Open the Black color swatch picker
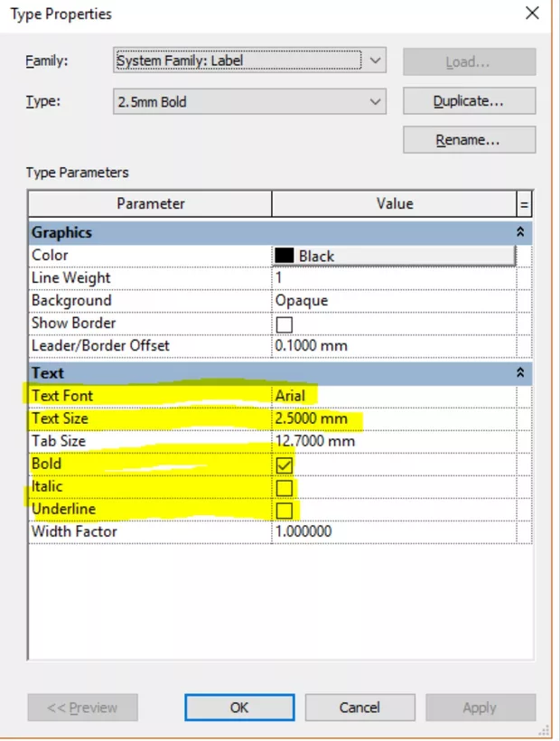 click(x=395, y=256)
